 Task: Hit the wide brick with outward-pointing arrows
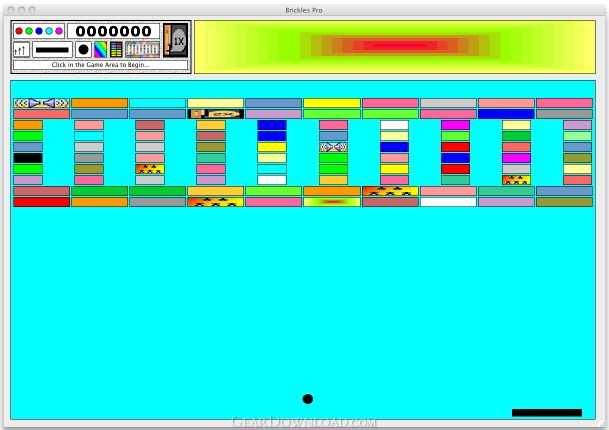42,103
